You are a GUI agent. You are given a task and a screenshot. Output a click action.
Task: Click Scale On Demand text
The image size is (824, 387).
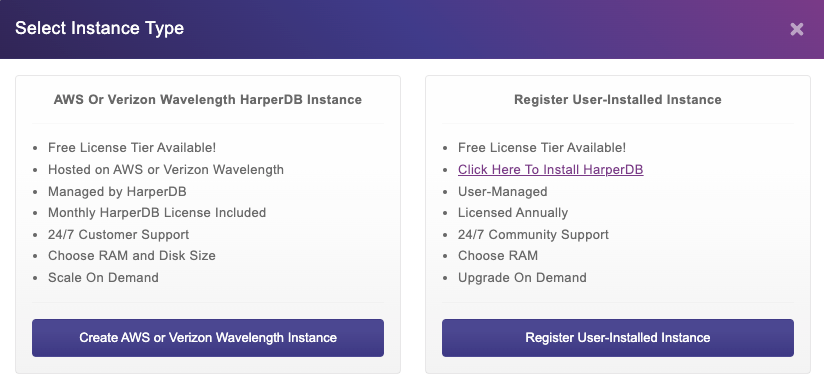103,278
